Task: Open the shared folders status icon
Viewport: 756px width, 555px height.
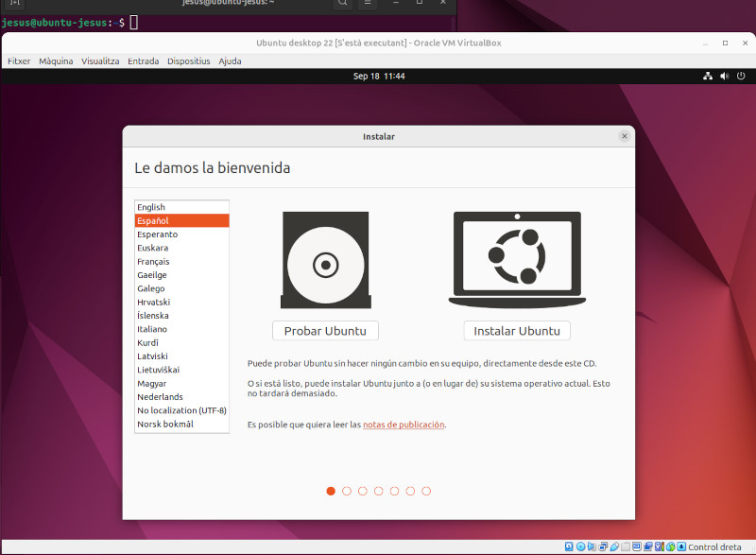Action: tap(626, 546)
